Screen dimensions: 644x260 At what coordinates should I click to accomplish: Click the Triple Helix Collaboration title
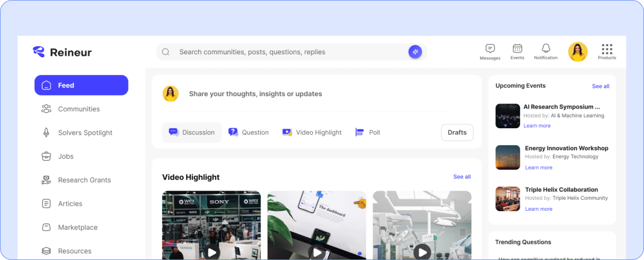click(x=561, y=190)
